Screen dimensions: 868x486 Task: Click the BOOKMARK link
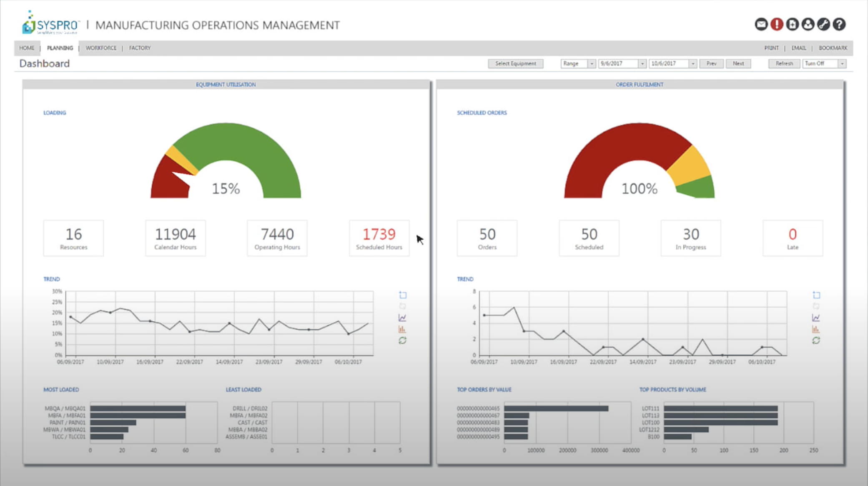[x=833, y=48]
